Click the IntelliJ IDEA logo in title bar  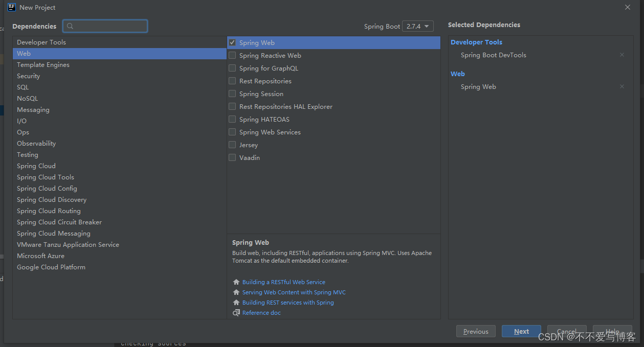[x=12, y=7]
